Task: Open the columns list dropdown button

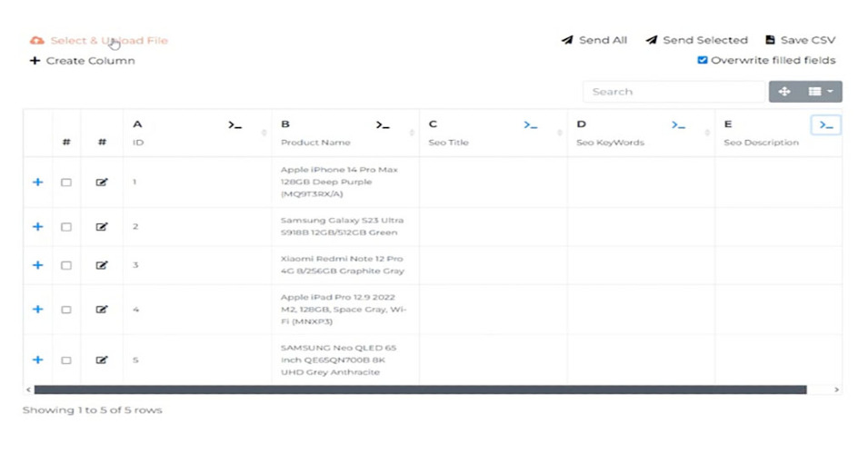Action: [x=821, y=92]
